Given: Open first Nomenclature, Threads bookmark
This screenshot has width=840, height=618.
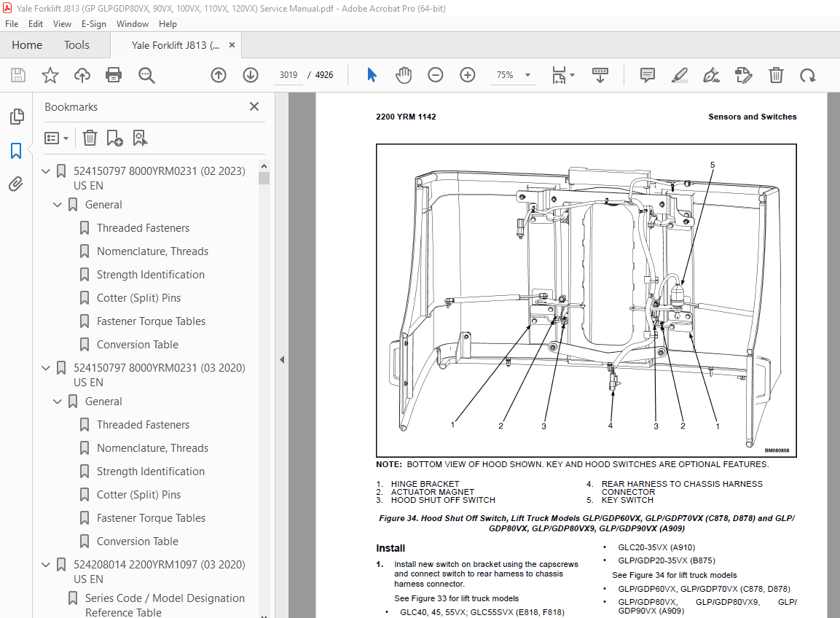Looking at the screenshot, I should (x=153, y=251).
